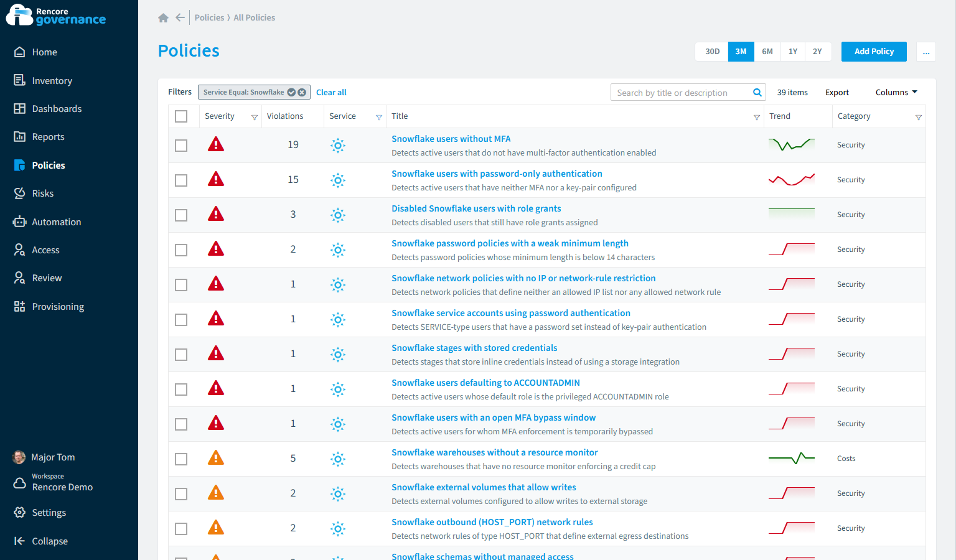Click the Provisioning sidebar icon
The width and height of the screenshot is (956, 560).
click(19, 307)
